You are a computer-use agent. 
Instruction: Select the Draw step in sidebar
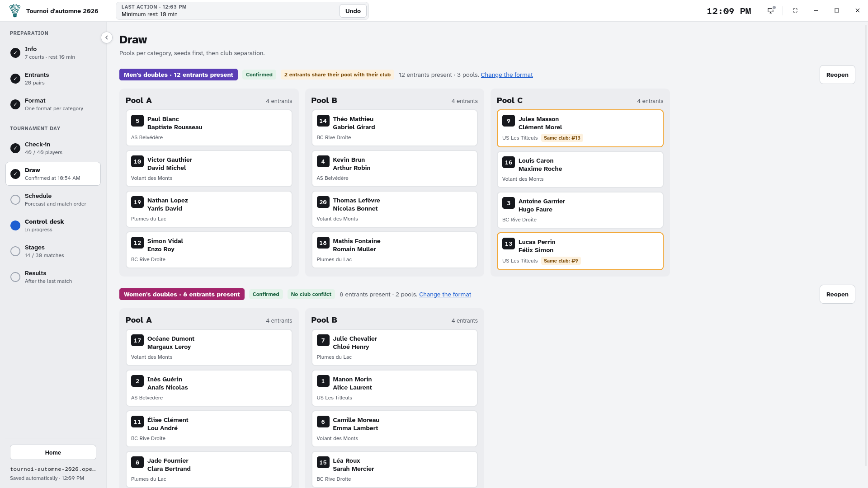coord(53,174)
